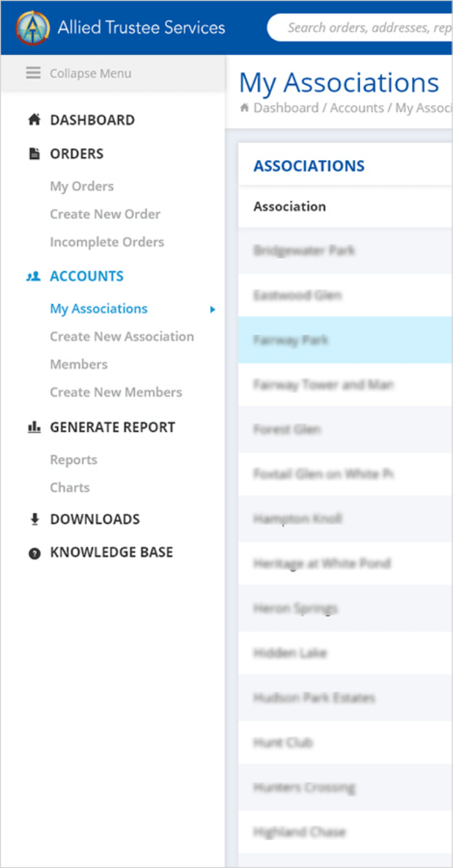Click the Generate Report bar chart icon
Image resolution: width=453 pixels, height=868 pixels.
[34, 428]
